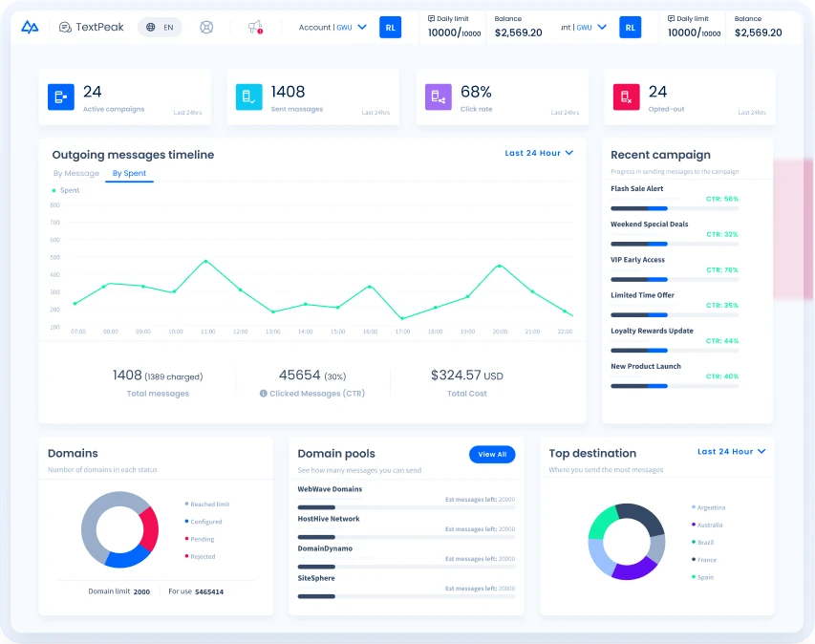Viewport: 815px width, 644px height.
Task: Click the teal Sent messages icon
Action: [248, 97]
